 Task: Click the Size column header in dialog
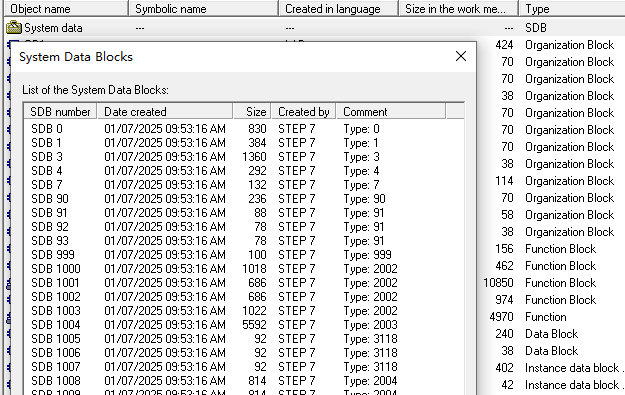(252, 112)
